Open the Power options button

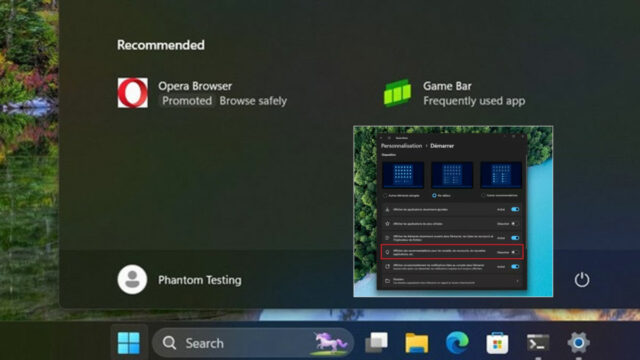582,280
